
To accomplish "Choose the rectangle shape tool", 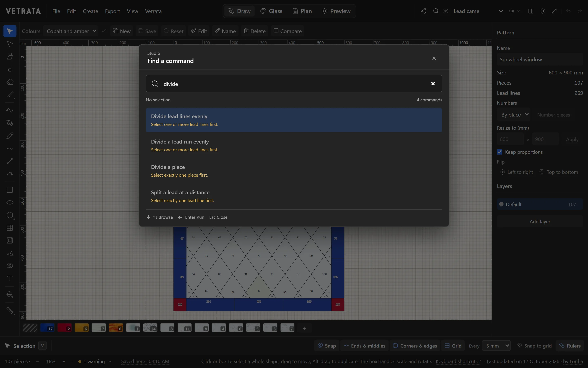I will (x=10, y=190).
